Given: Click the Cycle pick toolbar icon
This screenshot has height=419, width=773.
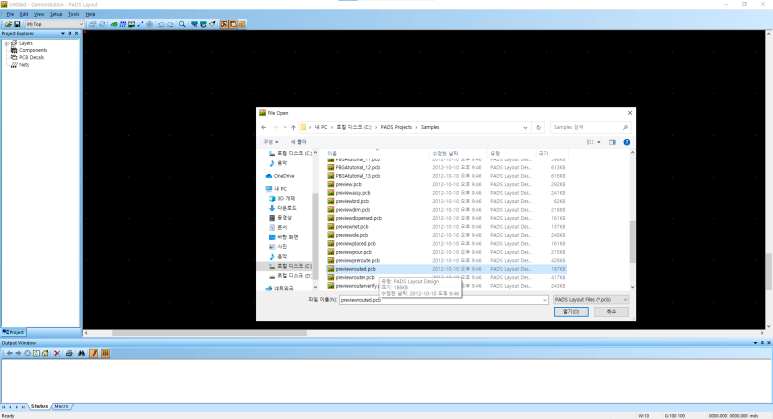Looking at the screenshot, I should [102, 24].
